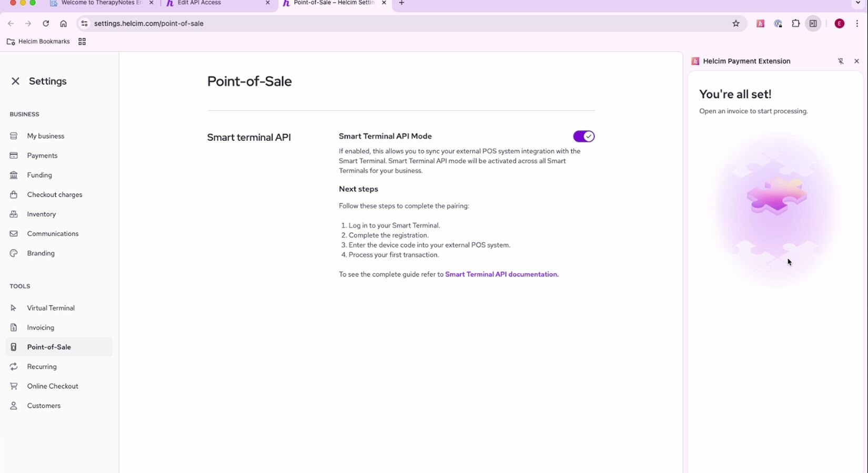Close Settings with the X icon
Screen dimensions: 868x473
(x=15, y=81)
